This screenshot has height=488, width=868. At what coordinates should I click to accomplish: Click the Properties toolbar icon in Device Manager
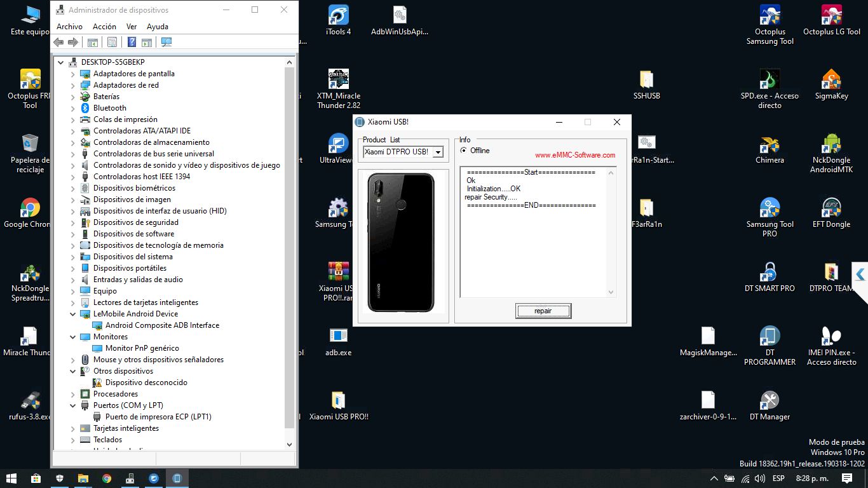click(x=112, y=42)
